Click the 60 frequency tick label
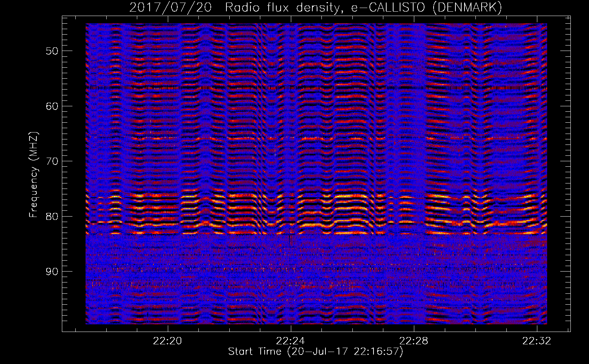The width and height of the screenshot is (589, 364). coord(52,106)
